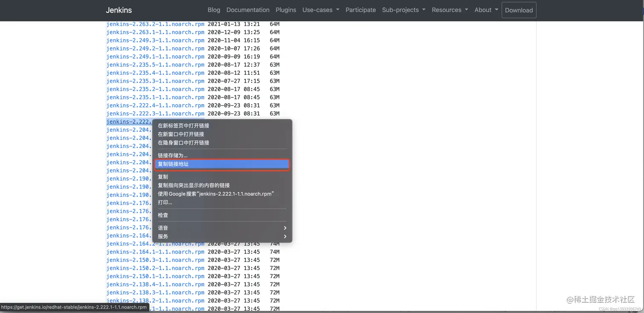
Task: Click the date 2020-07-27 17:15 text
Action: click(x=234, y=81)
